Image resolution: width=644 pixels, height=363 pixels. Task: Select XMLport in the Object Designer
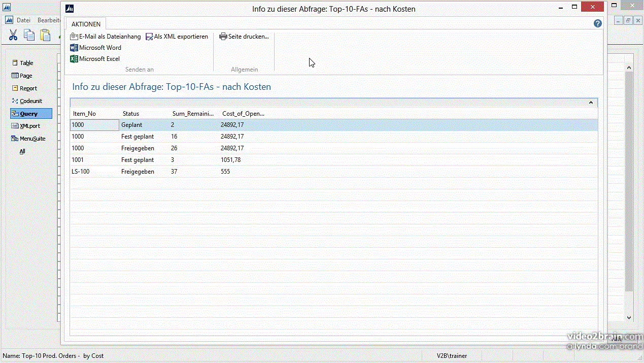26,126
